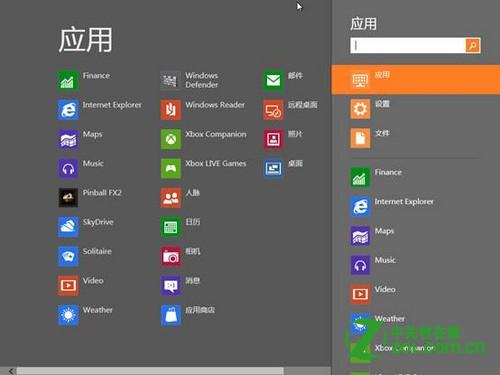Screen dimensions: 500x375
Task: Open the People (人脉) app icon
Action: pyautogui.click(x=171, y=198)
